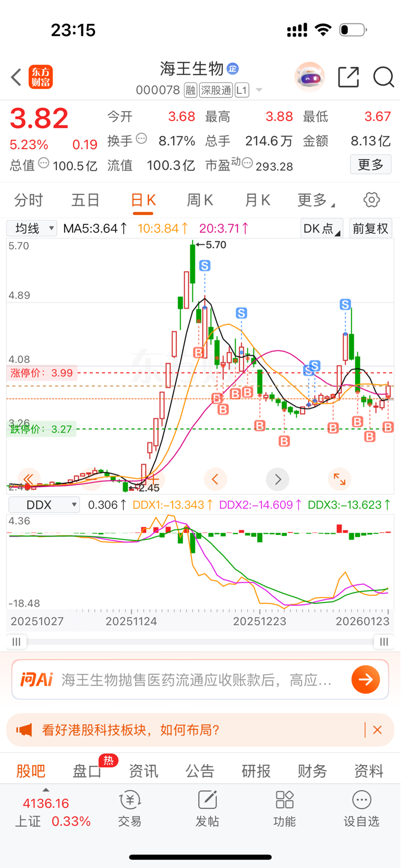
Task: Tap the current price 3.82
Action: tap(39, 118)
